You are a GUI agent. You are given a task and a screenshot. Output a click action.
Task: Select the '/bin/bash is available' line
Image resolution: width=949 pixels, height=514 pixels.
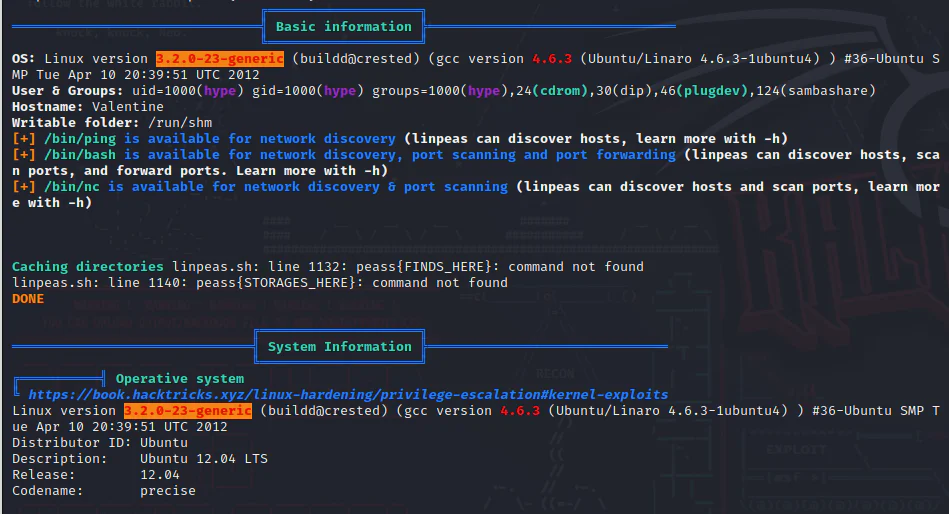click(x=476, y=162)
